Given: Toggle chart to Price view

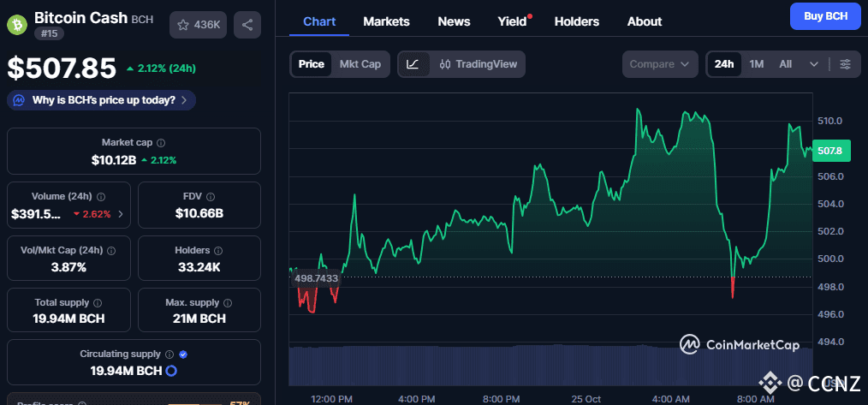Looking at the screenshot, I should coord(311,64).
